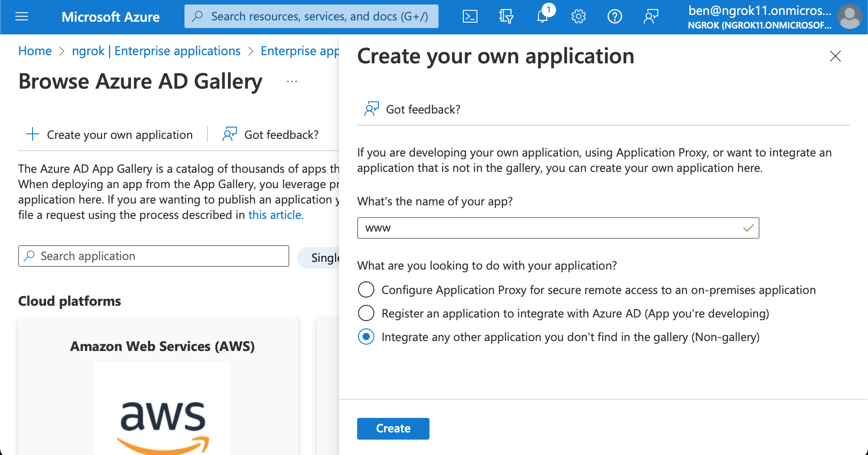Click the magnifier in Search application box
The height and width of the screenshot is (455, 868).
(29, 256)
